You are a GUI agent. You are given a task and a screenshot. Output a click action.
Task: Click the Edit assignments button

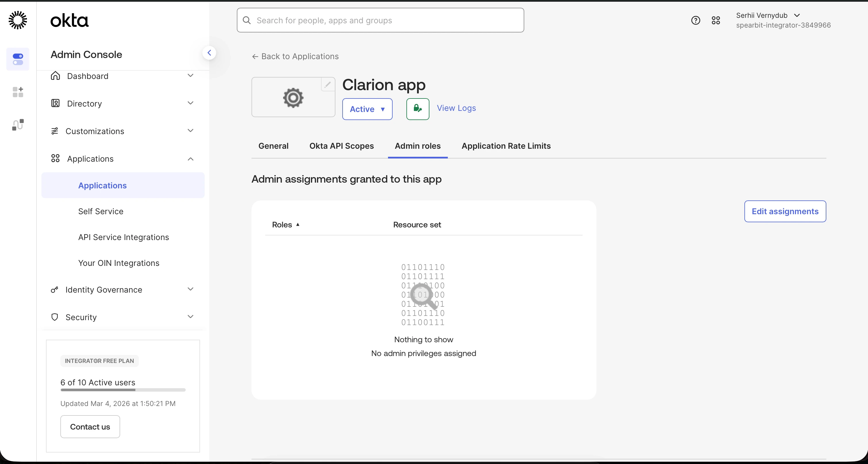(x=785, y=211)
